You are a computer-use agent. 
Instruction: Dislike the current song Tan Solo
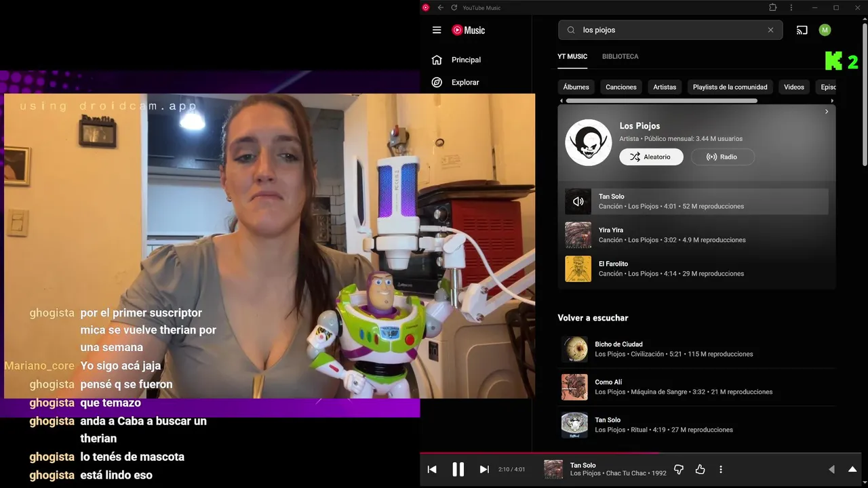point(679,469)
